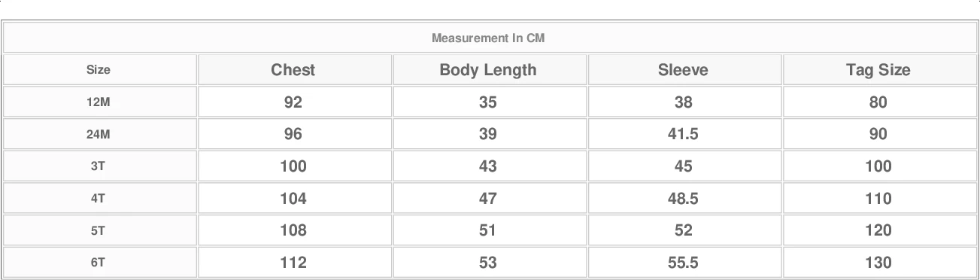The height and width of the screenshot is (280, 980).
Task: Click the Sleeve column header
Action: tap(683, 70)
